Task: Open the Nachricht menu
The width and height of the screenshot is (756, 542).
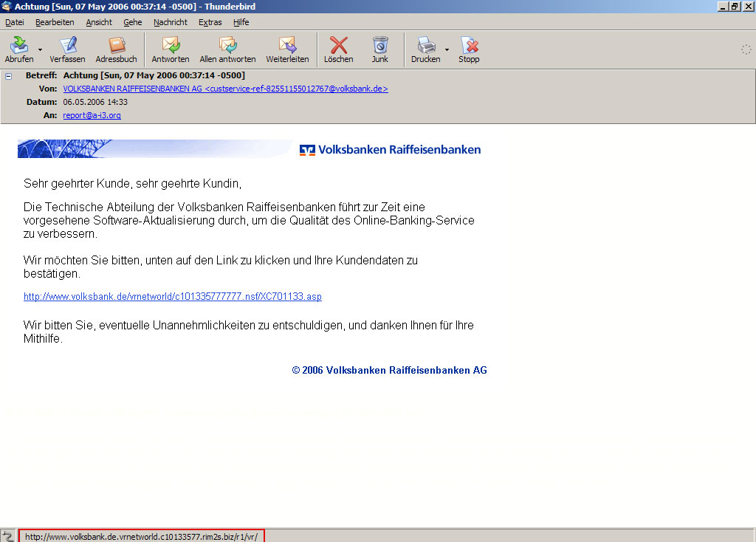Action: click(x=171, y=22)
